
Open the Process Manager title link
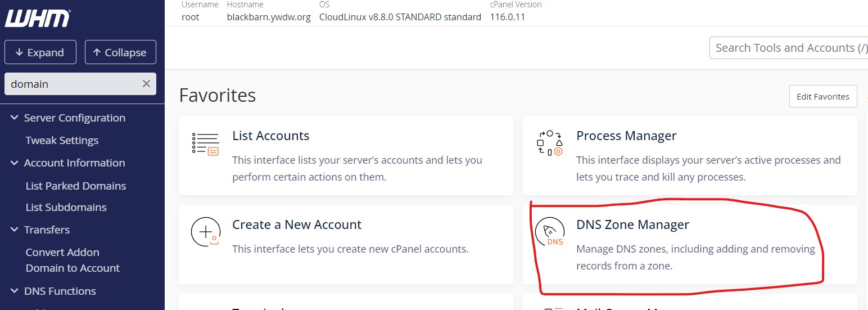pyautogui.click(x=626, y=136)
